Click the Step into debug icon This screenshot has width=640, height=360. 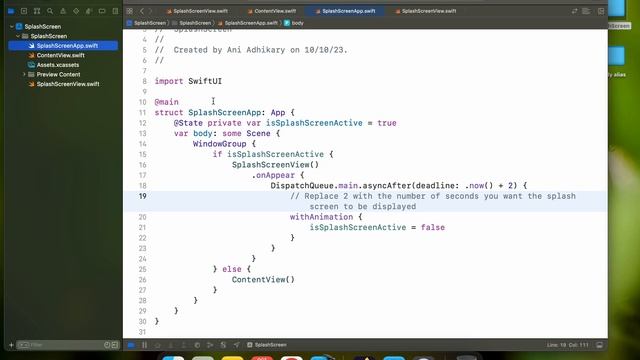click(x=171, y=345)
